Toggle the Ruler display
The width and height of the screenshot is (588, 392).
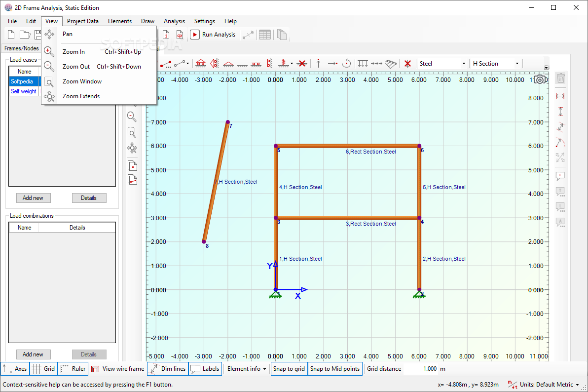(x=73, y=369)
